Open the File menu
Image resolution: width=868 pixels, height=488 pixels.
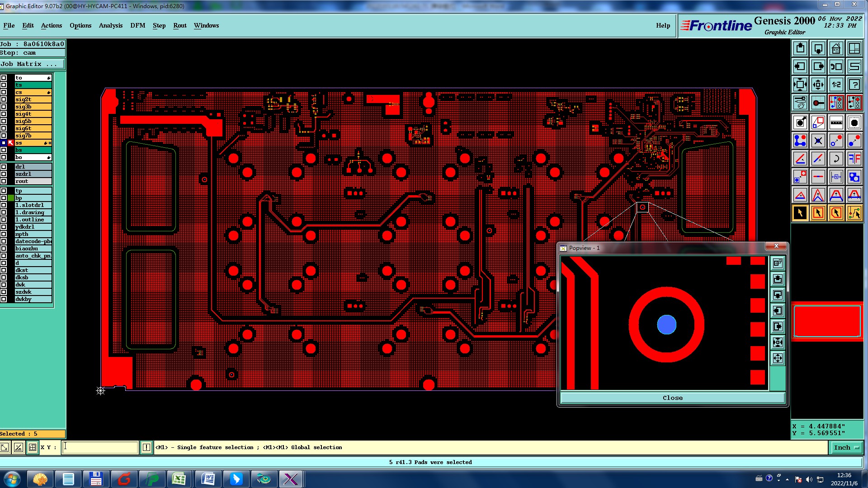coord(9,25)
